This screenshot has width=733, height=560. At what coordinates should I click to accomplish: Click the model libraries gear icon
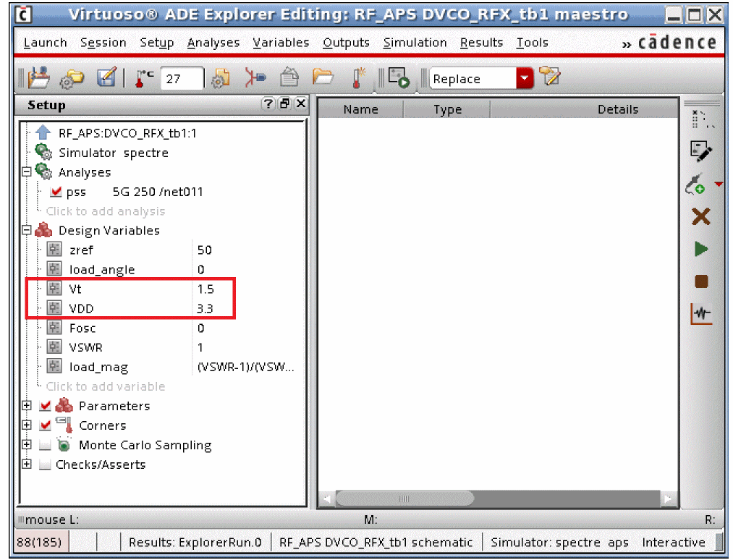click(x=220, y=78)
